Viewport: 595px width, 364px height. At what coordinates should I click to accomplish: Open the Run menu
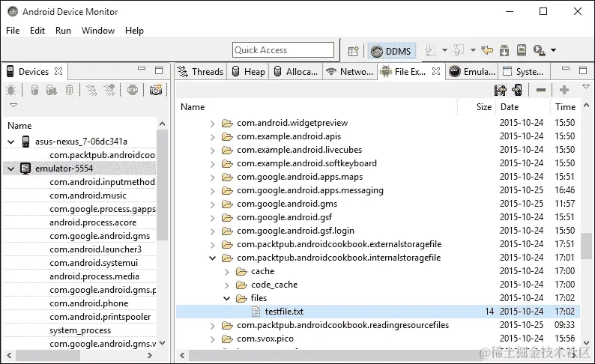point(63,31)
